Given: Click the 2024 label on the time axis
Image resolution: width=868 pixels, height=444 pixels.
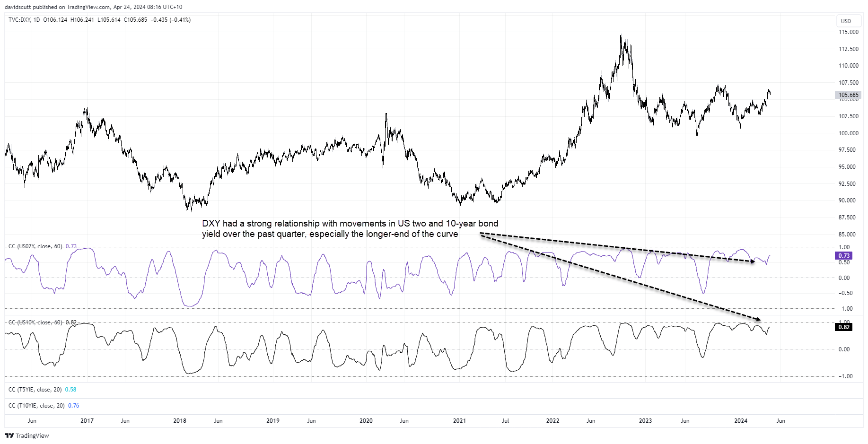Looking at the screenshot, I should click(x=741, y=421).
